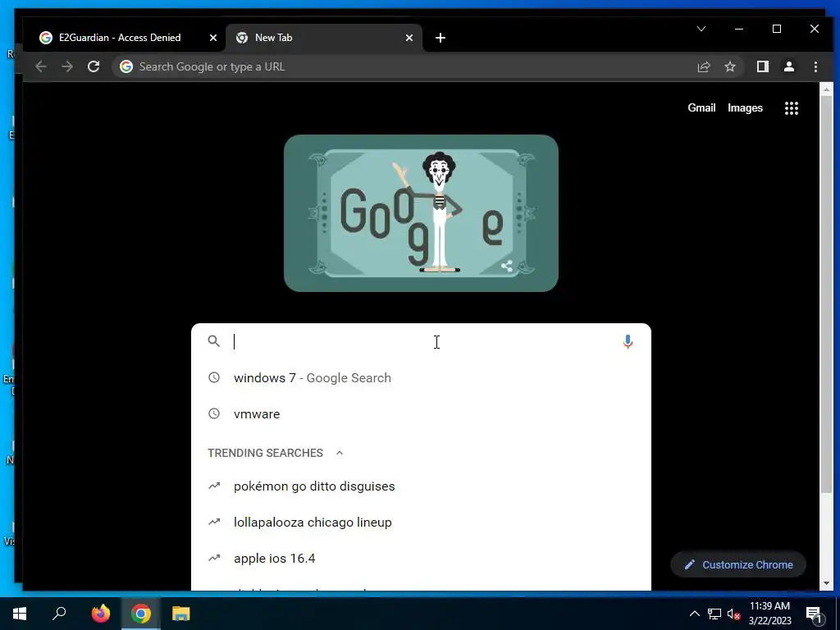This screenshot has width=840, height=630.
Task: Open the Windows Start menu
Action: [20, 614]
